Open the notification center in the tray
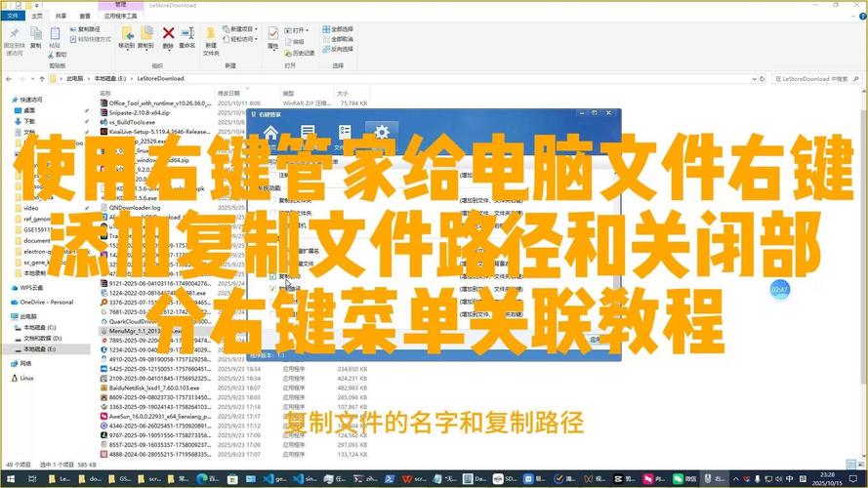The width and height of the screenshot is (868, 488). click(x=853, y=478)
